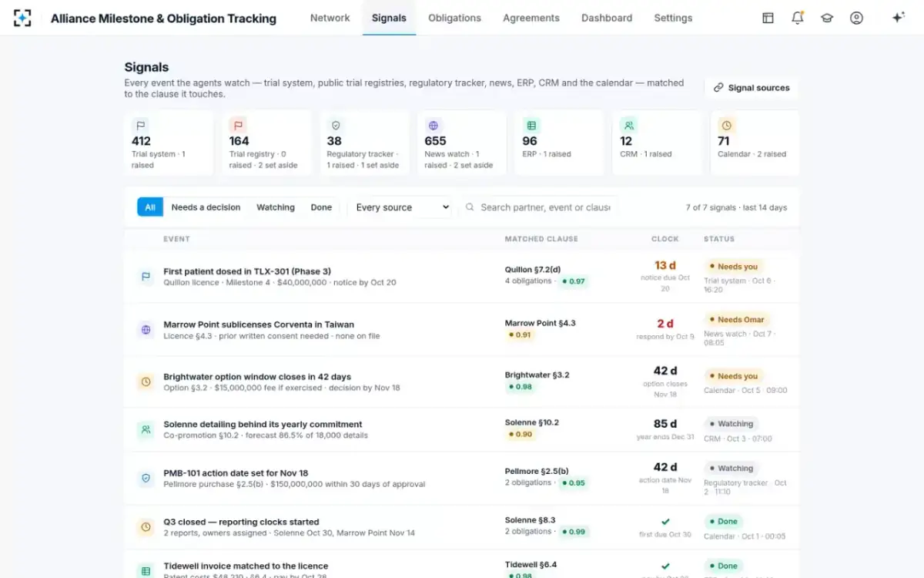Focus the search partner, event or clause field
924x578 pixels.
(540, 207)
